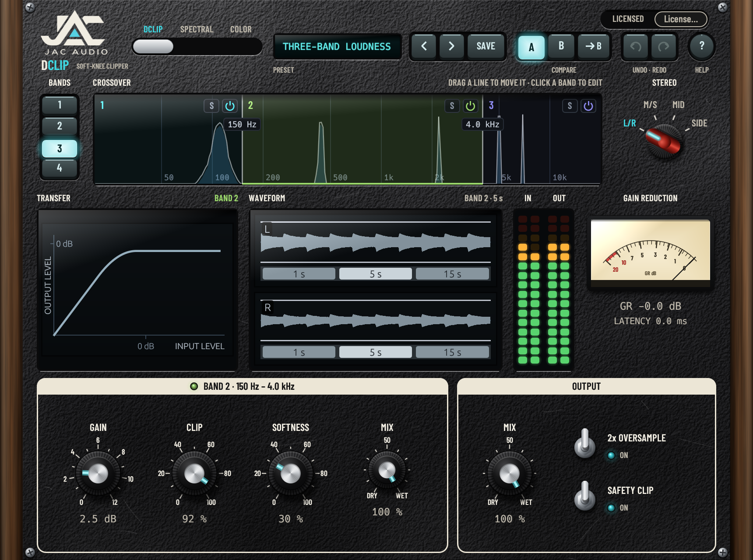Select compare slot A
Image resolution: width=753 pixels, height=560 pixels.
pos(531,47)
